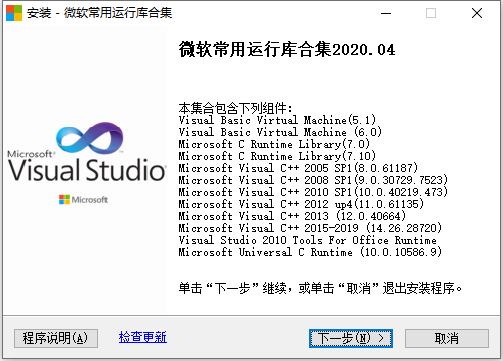This screenshot has width=503, height=361.
Task: Open the 程序说明(A) program description
Action: point(56,338)
